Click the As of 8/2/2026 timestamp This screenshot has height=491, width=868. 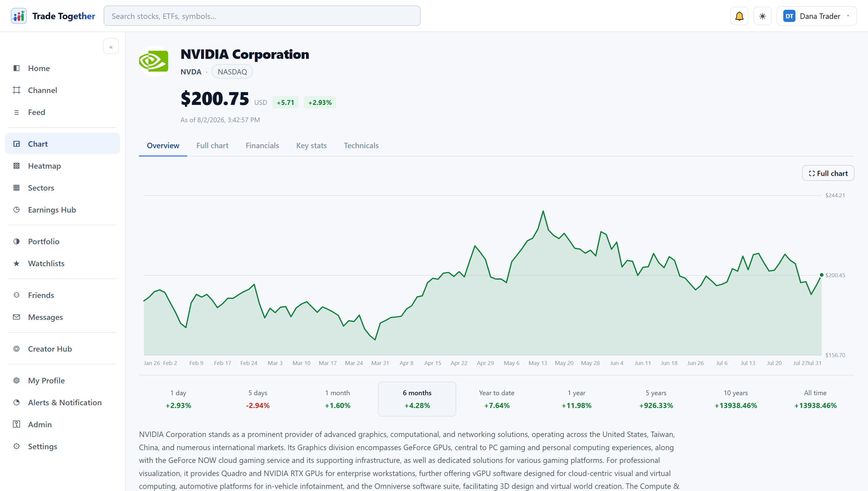tap(220, 120)
